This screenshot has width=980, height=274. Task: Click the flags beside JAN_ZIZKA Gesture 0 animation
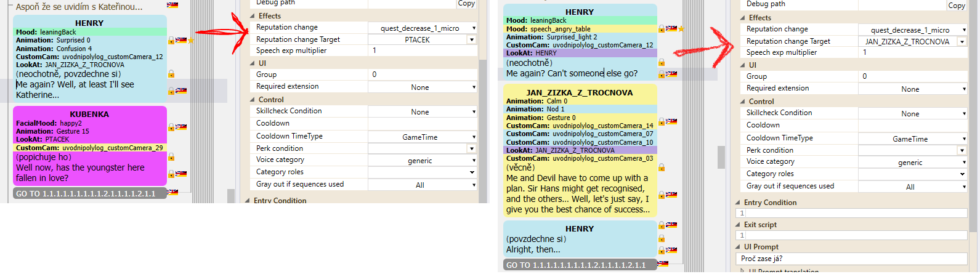(x=671, y=121)
